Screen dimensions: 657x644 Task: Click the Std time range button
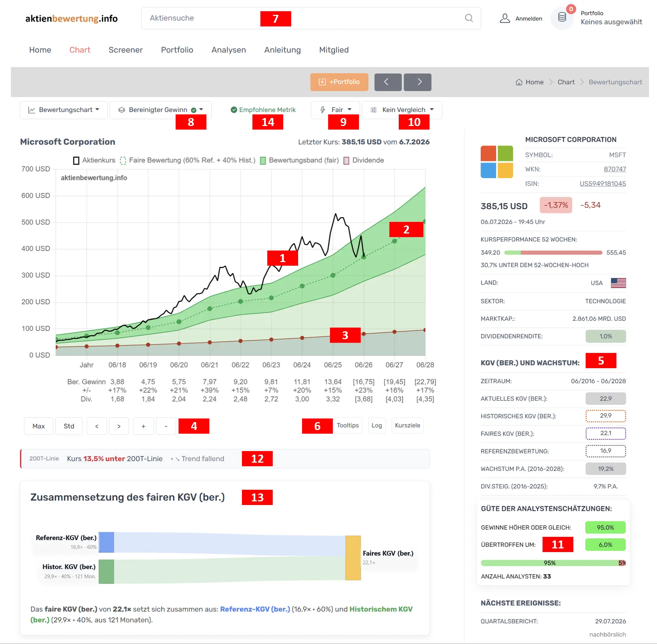(x=69, y=426)
